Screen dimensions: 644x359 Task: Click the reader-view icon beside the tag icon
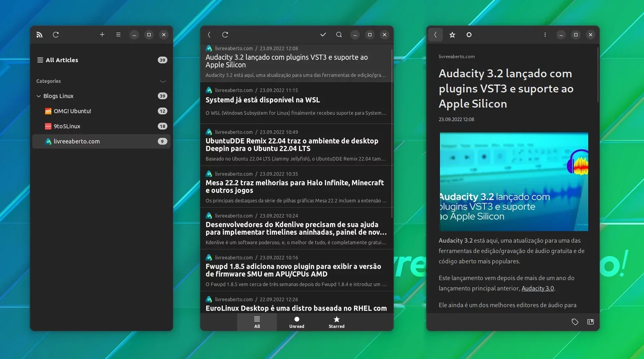coord(591,322)
